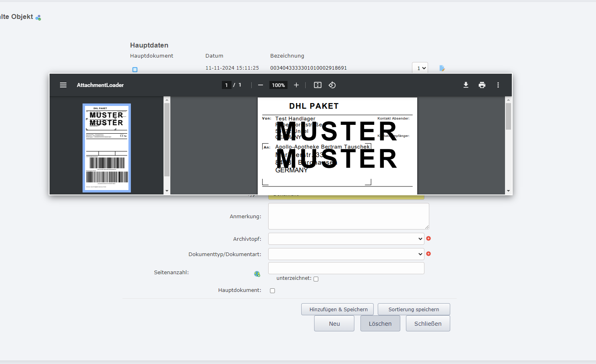
Task: Toggle the sidebar with the hamburger menu
Action: click(63, 85)
